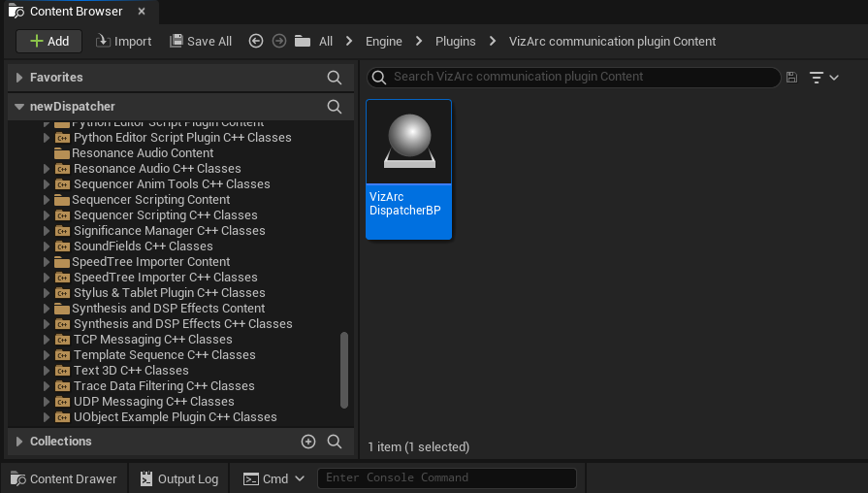868x493 pixels.
Task: Click the Import button
Action: [x=123, y=41]
